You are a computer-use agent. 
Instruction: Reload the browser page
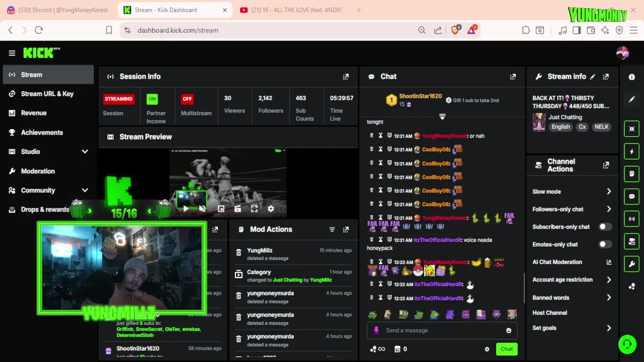tap(39, 30)
